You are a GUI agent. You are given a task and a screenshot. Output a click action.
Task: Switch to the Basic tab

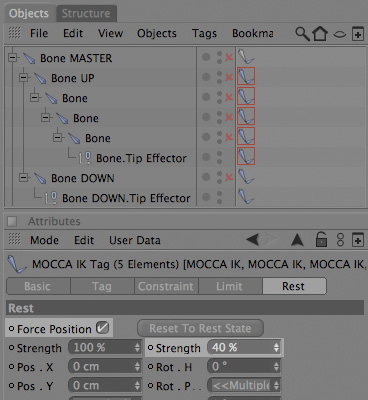(x=38, y=286)
